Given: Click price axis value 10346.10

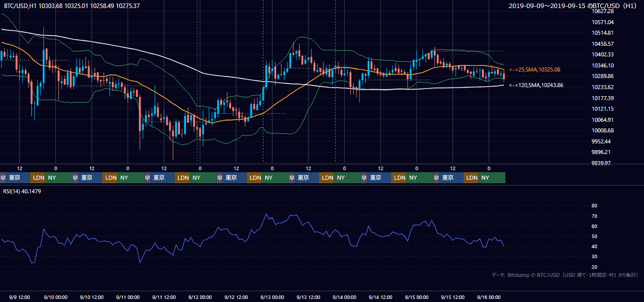Looking at the screenshot, I should 603,65.
